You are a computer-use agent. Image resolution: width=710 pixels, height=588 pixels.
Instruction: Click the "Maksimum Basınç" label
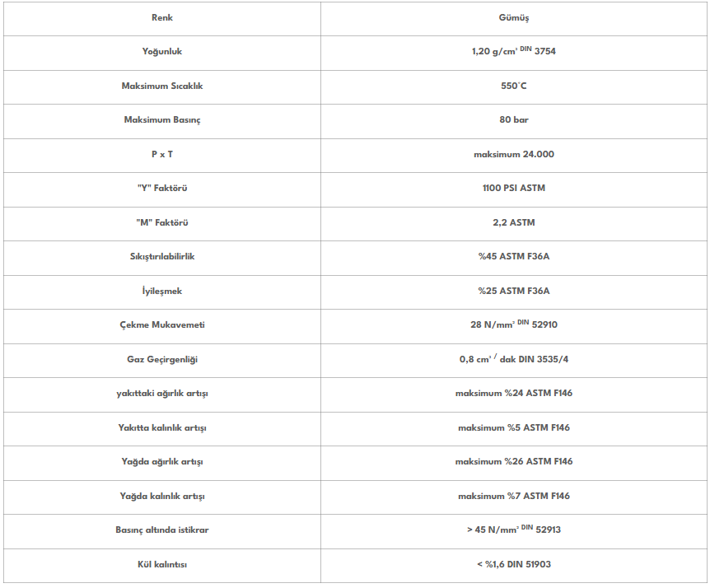pyautogui.click(x=162, y=119)
